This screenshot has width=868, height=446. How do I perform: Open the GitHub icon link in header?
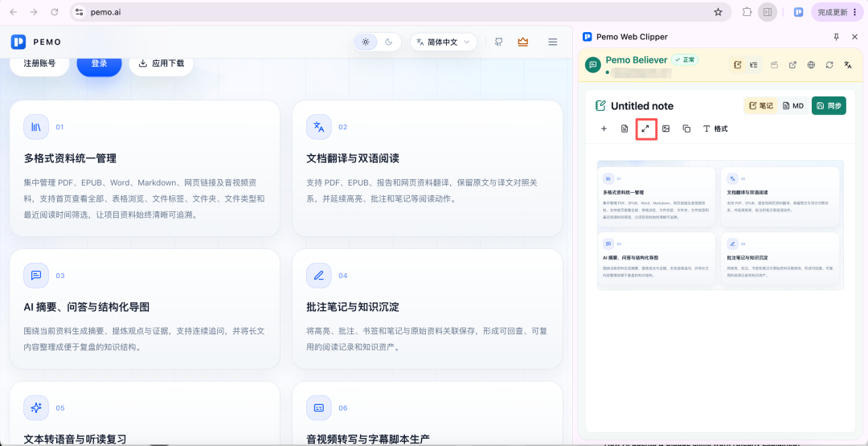coord(499,42)
